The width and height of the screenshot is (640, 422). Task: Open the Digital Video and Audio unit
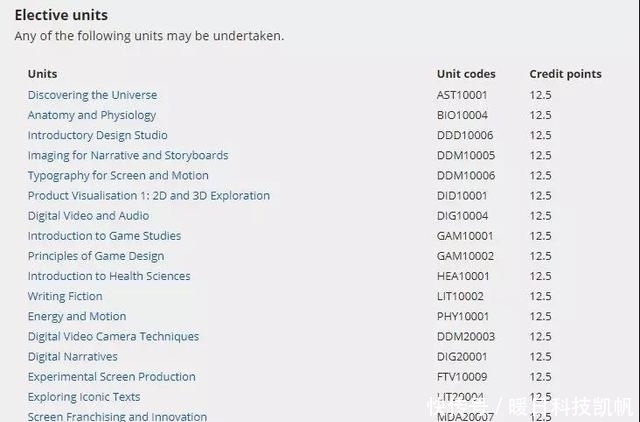coord(88,215)
